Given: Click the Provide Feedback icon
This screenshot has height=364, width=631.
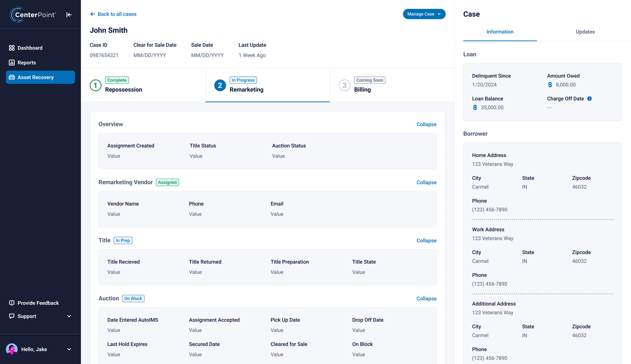Looking at the screenshot, I should point(12,303).
